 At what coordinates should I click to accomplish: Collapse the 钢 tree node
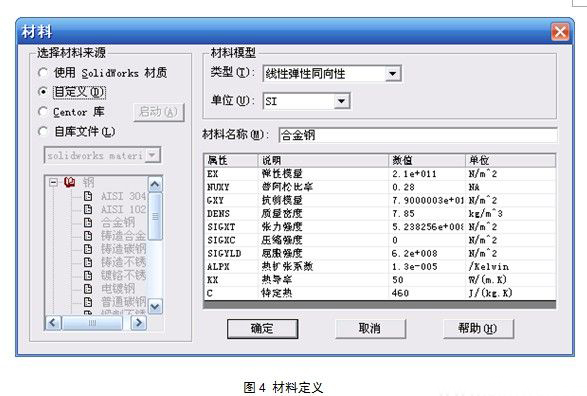coord(54,183)
